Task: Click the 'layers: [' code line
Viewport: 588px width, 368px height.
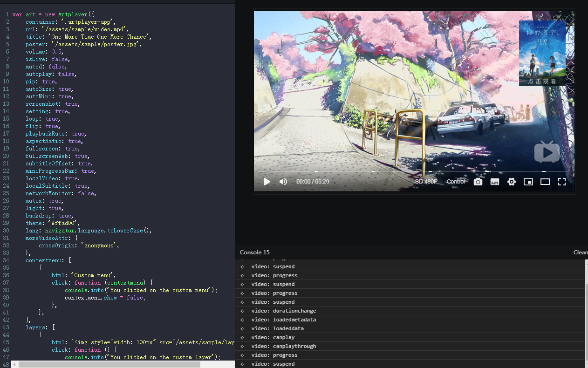Action: pyautogui.click(x=40, y=327)
